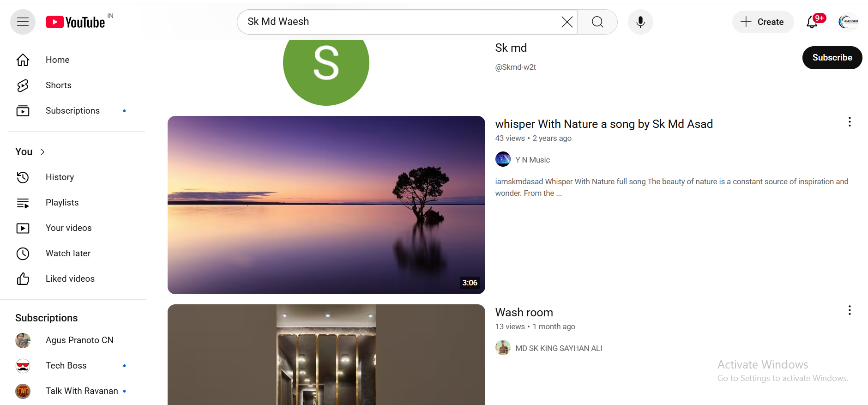This screenshot has width=868, height=405.
Task: Expand the You section chevron
Action: (x=42, y=152)
